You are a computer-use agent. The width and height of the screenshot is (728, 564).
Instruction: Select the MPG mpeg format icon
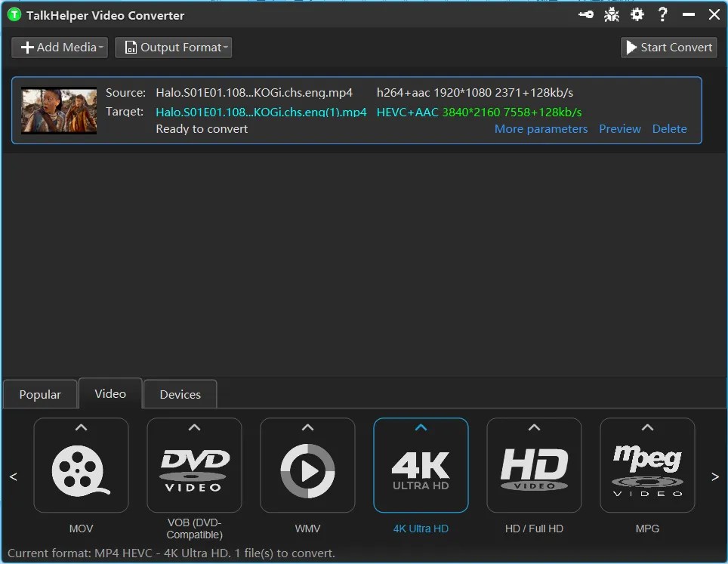point(647,465)
